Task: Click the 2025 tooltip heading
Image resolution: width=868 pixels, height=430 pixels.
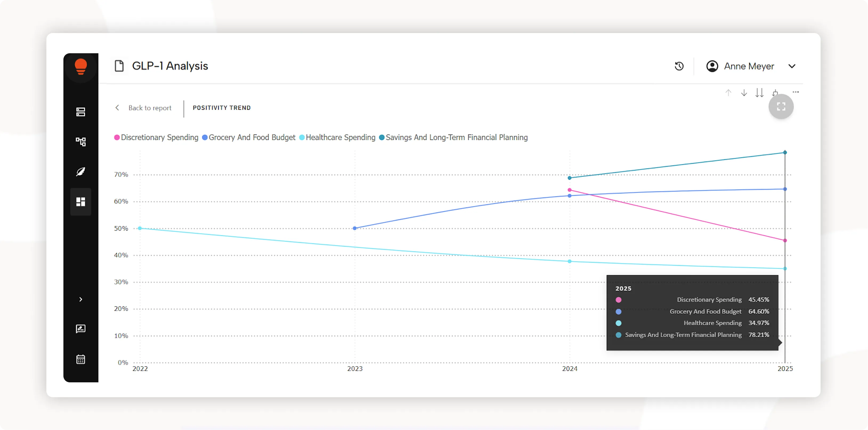Action: pyautogui.click(x=623, y=289)
